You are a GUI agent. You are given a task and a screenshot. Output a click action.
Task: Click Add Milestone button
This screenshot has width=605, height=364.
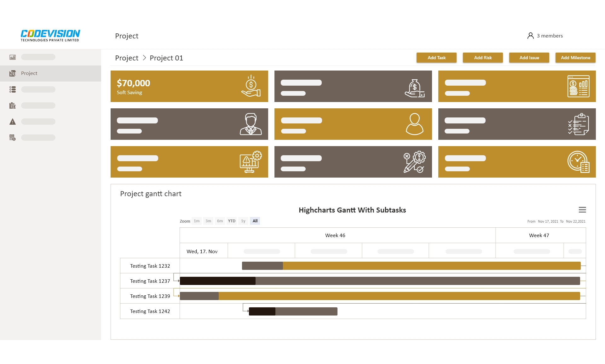[x=575, y=57]
